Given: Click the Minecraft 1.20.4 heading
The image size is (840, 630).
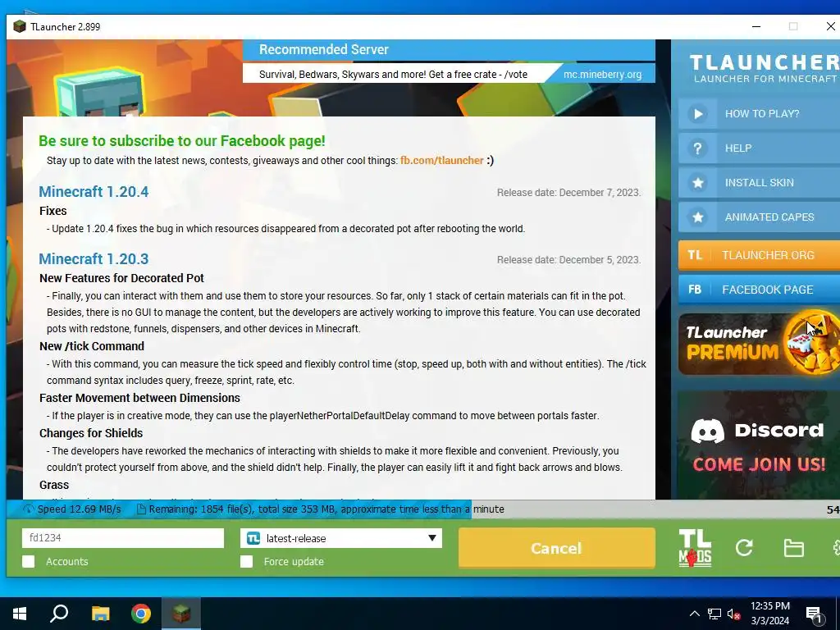Looking at the screenshot, I should (94, 192).
